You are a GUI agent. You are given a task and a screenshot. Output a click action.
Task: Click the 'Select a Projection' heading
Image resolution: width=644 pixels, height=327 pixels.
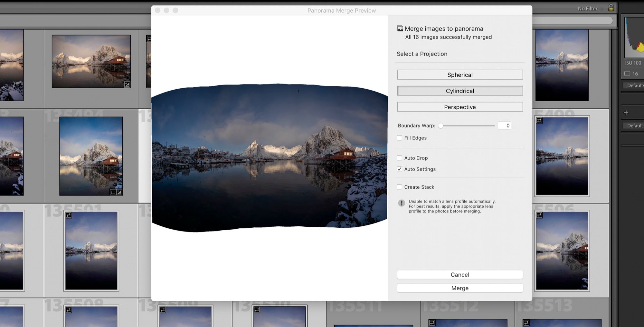coord(422,54)
